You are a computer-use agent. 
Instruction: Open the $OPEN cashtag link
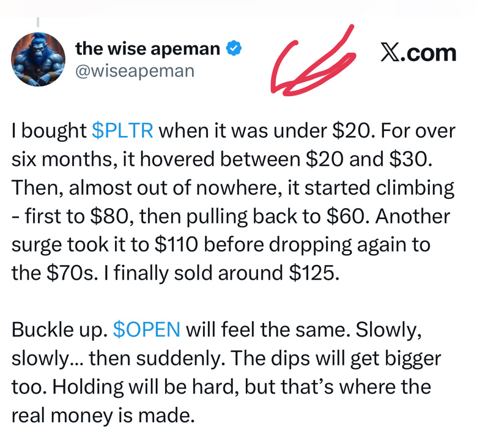[147, 329]
